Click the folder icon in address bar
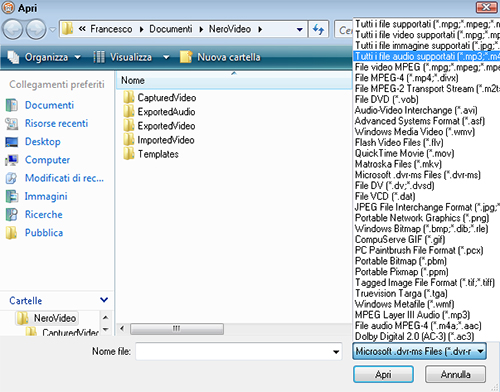500x392 pixels. 68,29
